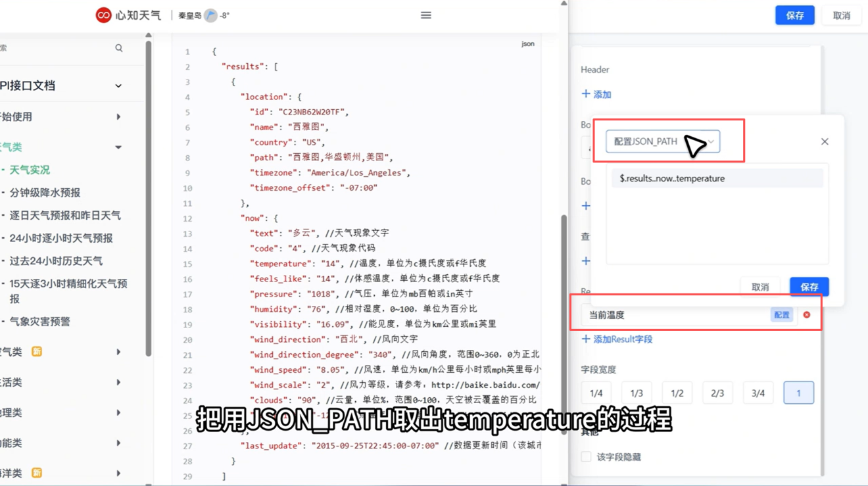
Task: Click the sidebar search box
Action: point(62,48)
